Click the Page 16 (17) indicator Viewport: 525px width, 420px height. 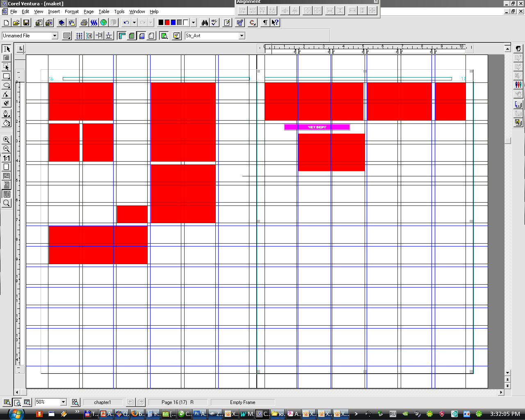[178, 402]
